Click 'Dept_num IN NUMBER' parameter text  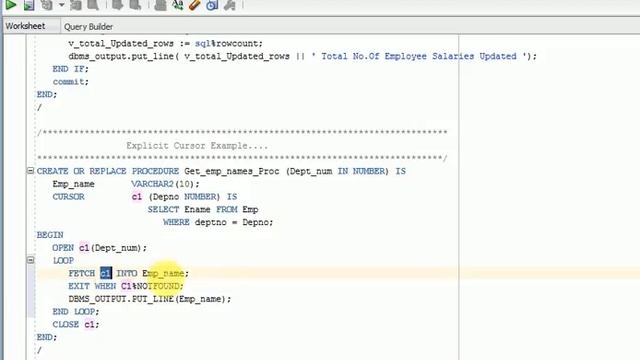click(x=337, y=171)
